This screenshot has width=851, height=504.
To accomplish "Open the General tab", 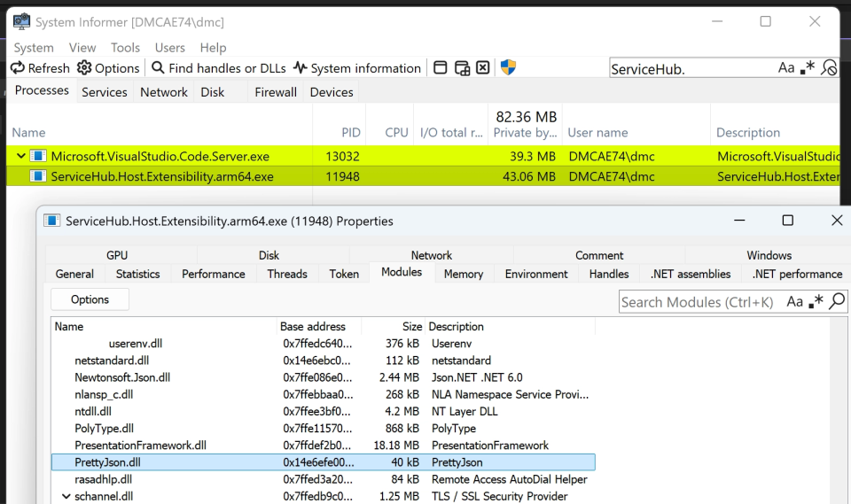I will (74, 274).
